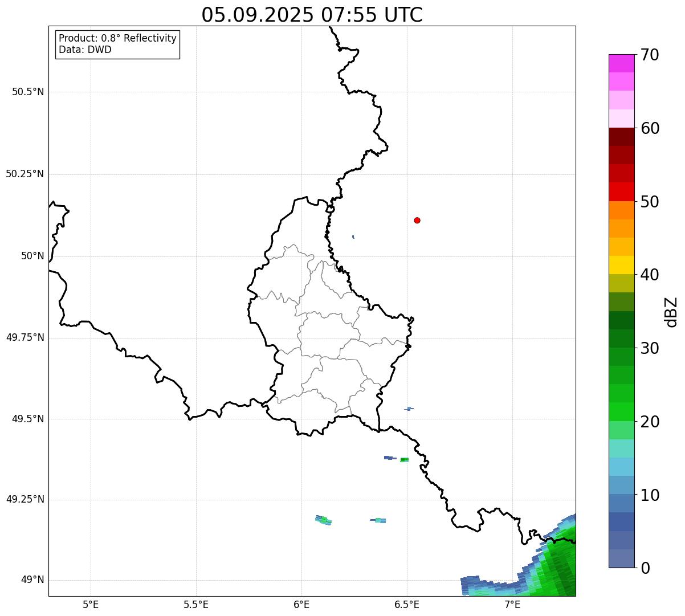Click the 5.5°E longitude label

pos(196,604)
